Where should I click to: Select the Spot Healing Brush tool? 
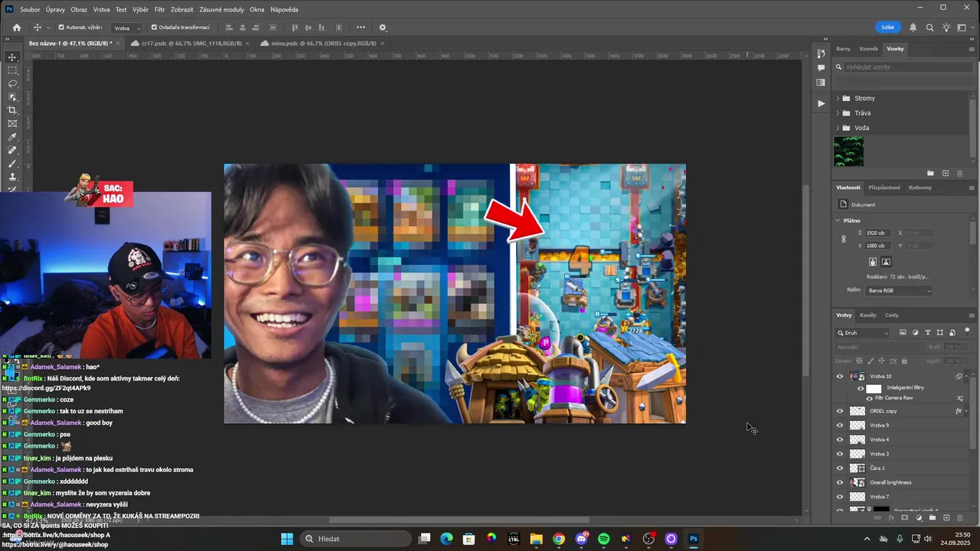pyautogui.click(x=12, y=150)
